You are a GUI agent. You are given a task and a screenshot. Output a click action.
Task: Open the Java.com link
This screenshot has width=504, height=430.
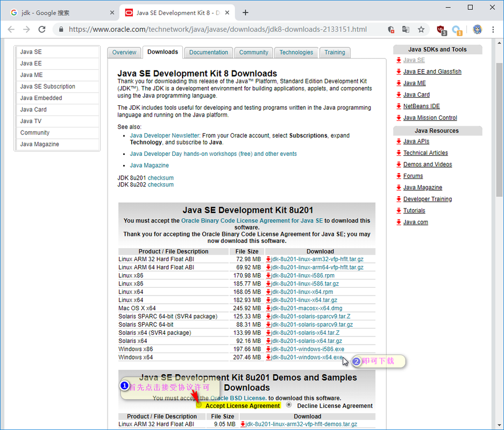416,222
